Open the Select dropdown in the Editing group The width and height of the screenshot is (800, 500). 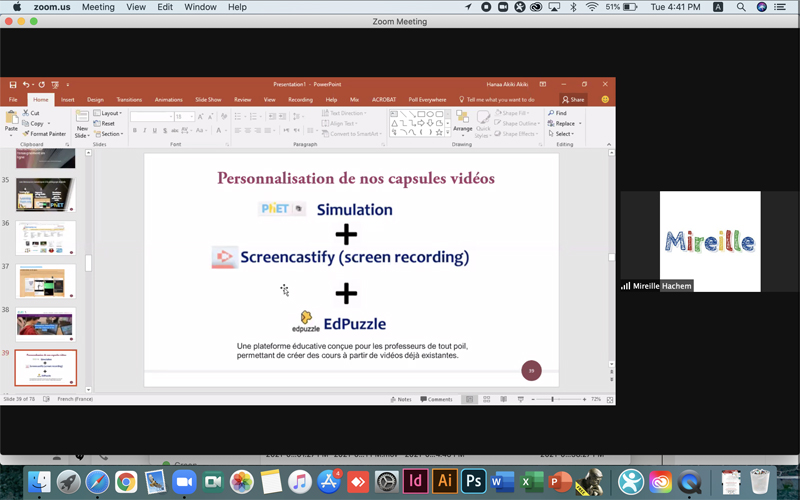coord(561,134)
